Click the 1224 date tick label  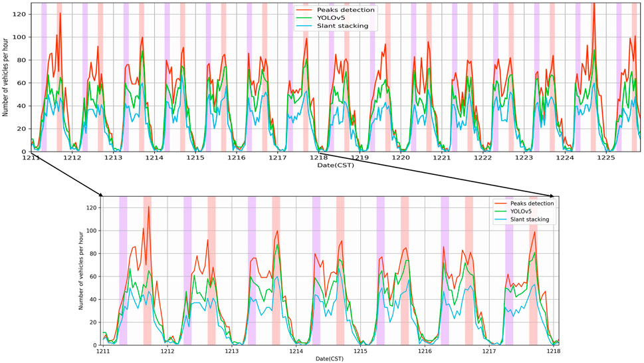565,158
